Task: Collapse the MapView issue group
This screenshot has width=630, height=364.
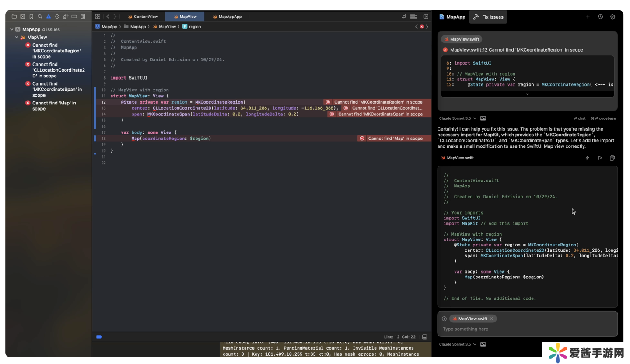Action: click(17, 38)
